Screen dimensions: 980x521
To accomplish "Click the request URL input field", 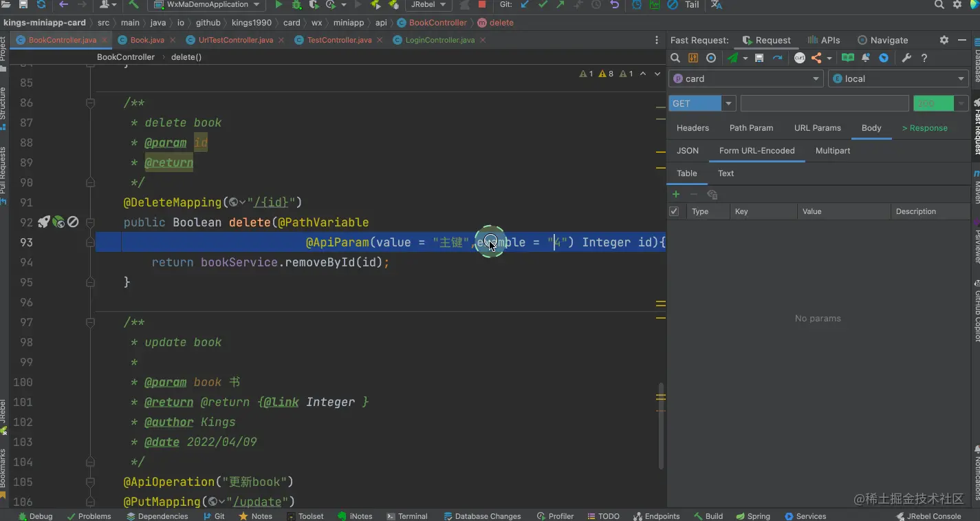I will pyautogui.click(x=825, y=103).
